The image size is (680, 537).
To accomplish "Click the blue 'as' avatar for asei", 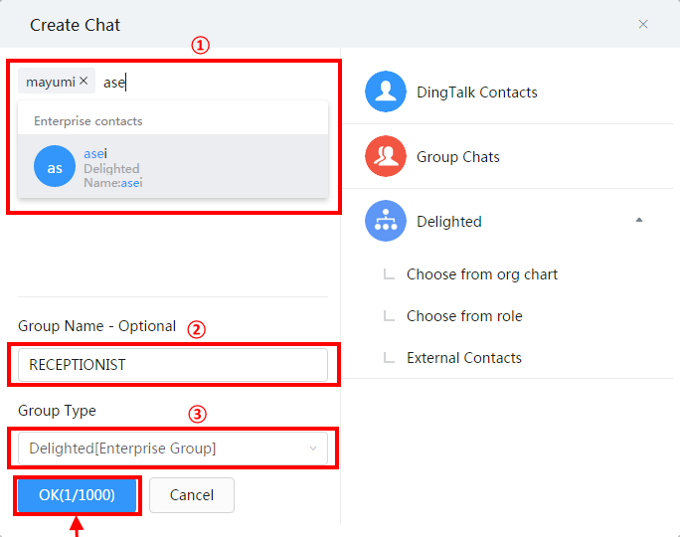I will (55, 167).
